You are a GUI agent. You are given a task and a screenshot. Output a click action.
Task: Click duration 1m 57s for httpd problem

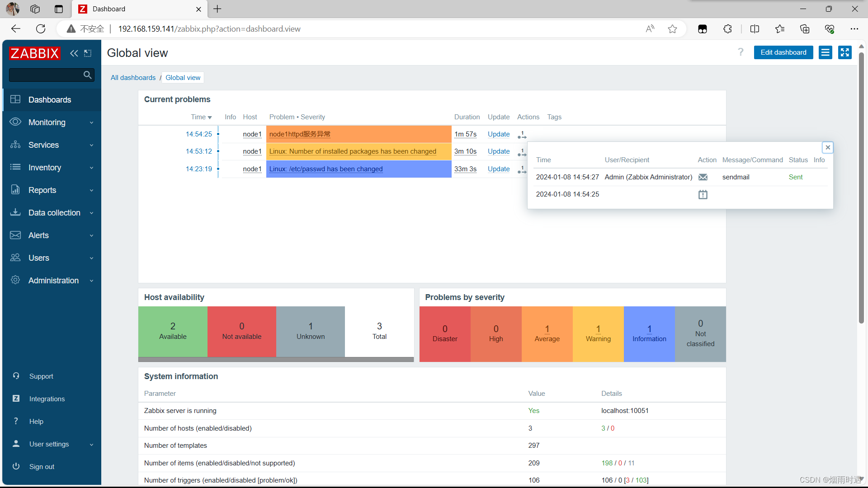click(x=465, y=134)
